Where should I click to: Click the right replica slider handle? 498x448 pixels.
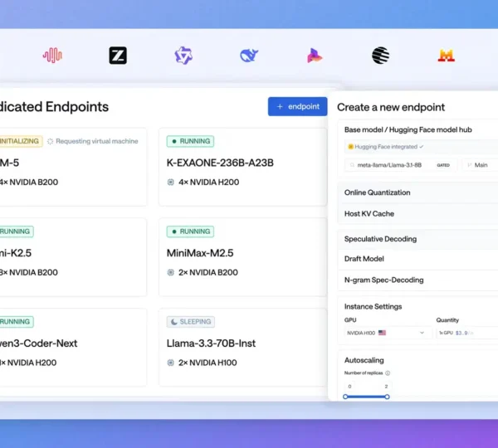(387, 397)
